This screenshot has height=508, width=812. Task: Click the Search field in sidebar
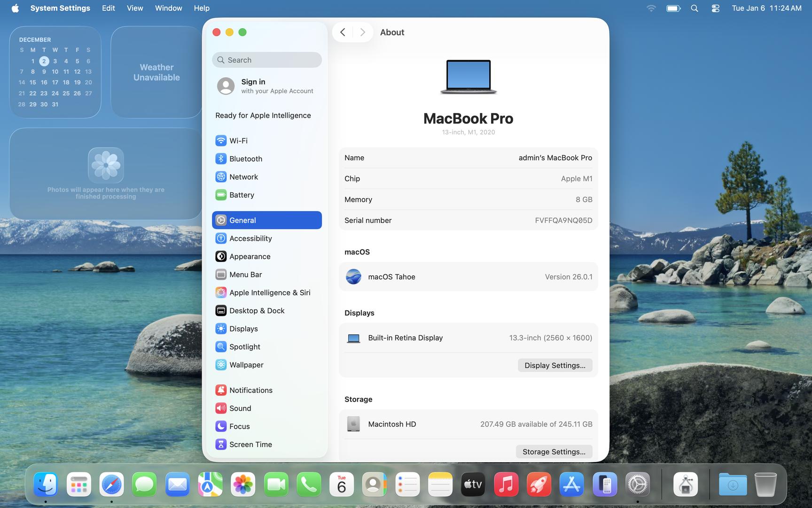tap(267, 60)
